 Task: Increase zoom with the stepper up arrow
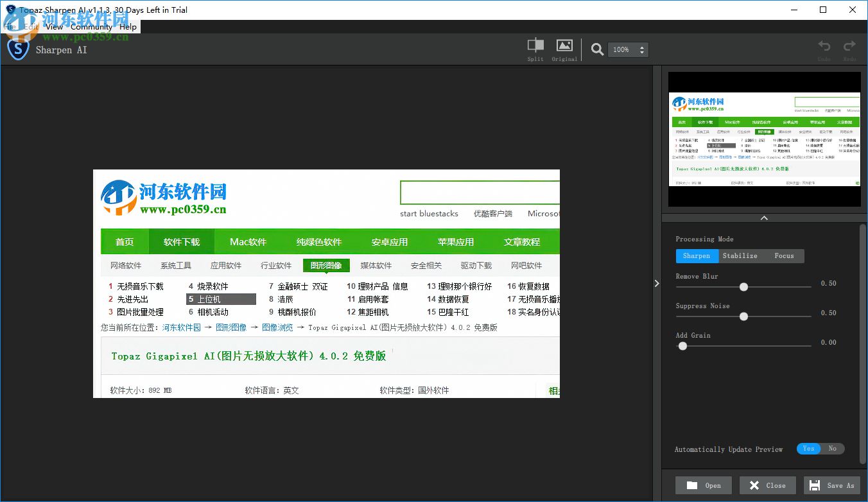click(x=641, y=46)
